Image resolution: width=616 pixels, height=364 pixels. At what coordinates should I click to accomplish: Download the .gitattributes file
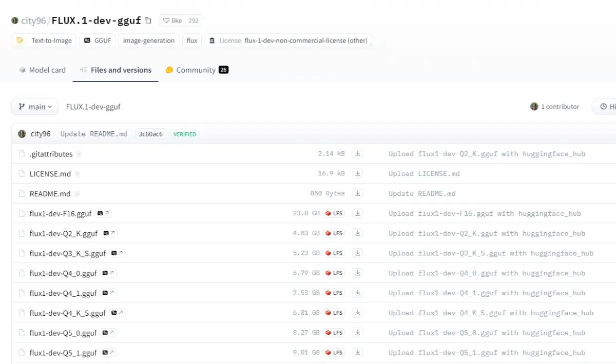click(x=358, y=154)
